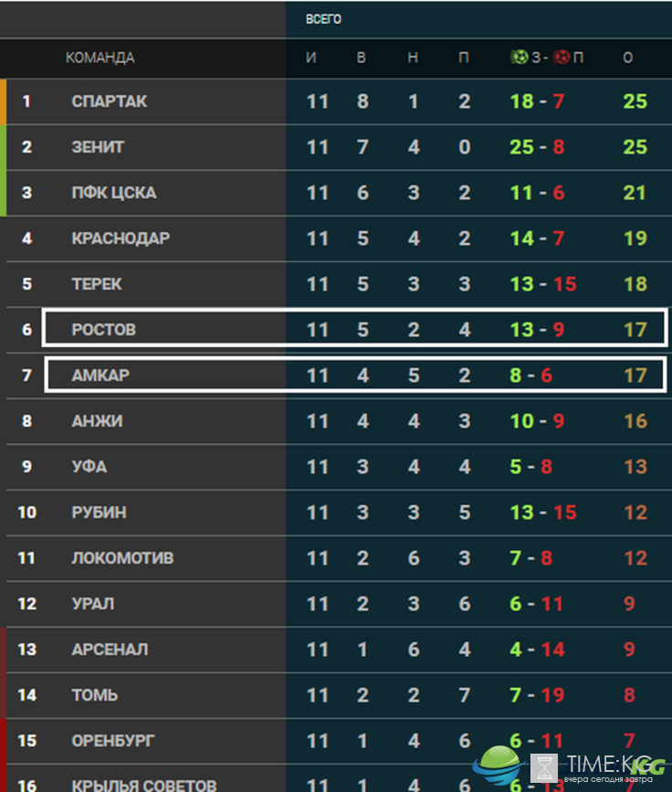Sort by the Н draws column header
This screenshot has height=792, width=672.
(x=413, y=58)
